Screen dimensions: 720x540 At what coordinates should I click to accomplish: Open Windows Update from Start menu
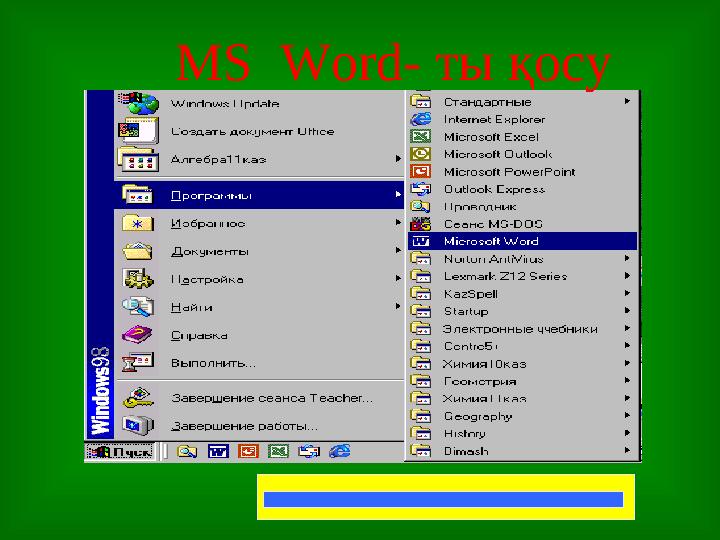pos(259,103)
